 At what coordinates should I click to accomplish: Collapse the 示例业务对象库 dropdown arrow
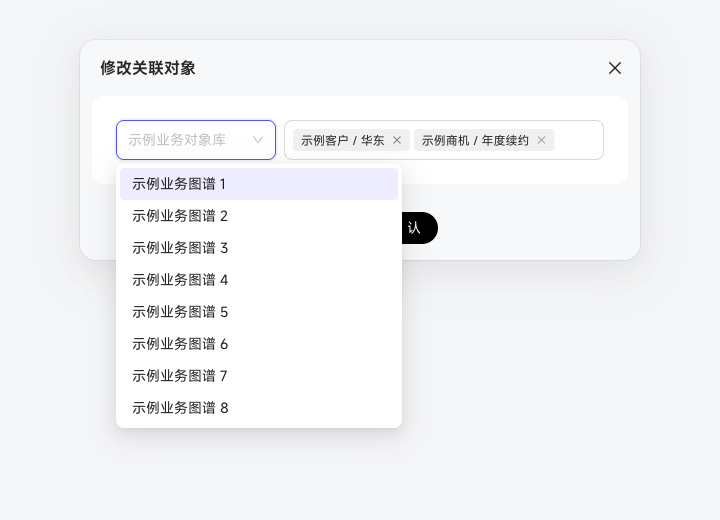point(258,140)
